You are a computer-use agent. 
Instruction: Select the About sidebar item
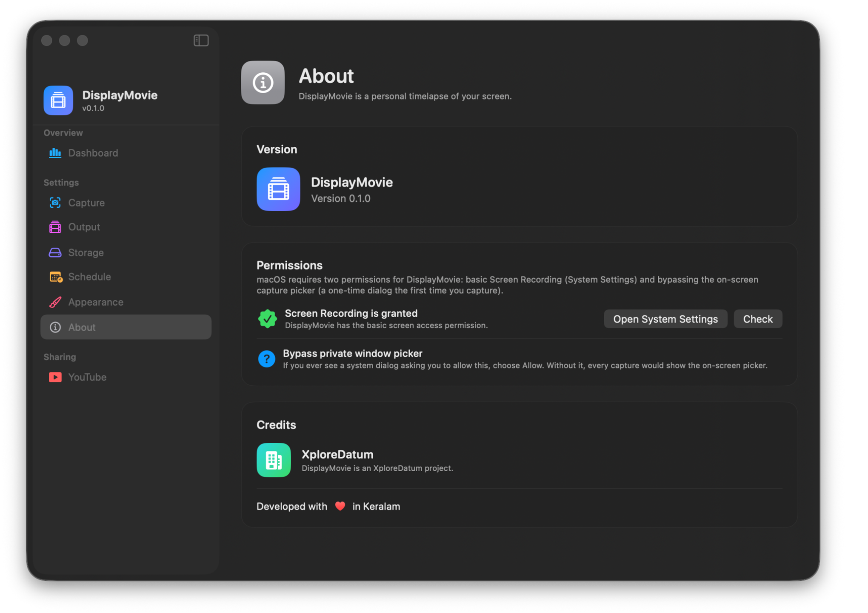(126, 327)
